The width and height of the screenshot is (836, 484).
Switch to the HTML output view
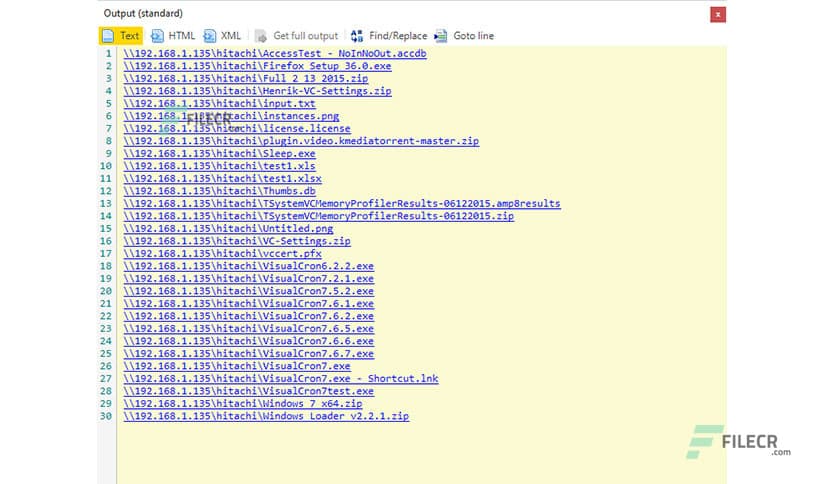pyautogui.click(x=173, y=36)
